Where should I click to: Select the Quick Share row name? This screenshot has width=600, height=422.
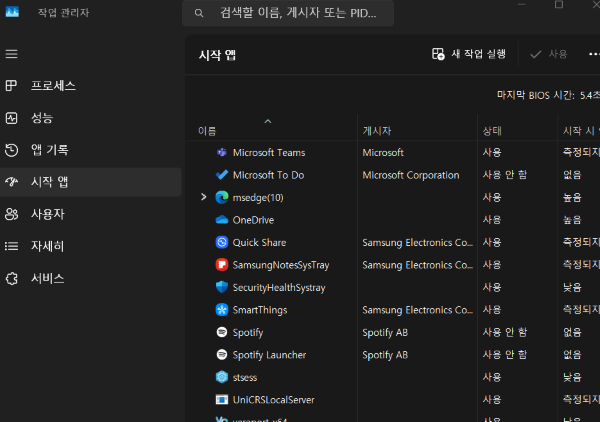point(259,243)
